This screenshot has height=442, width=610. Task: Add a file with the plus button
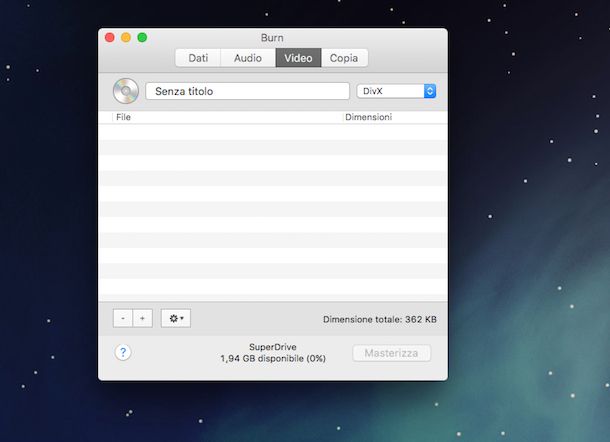[142, 319]
